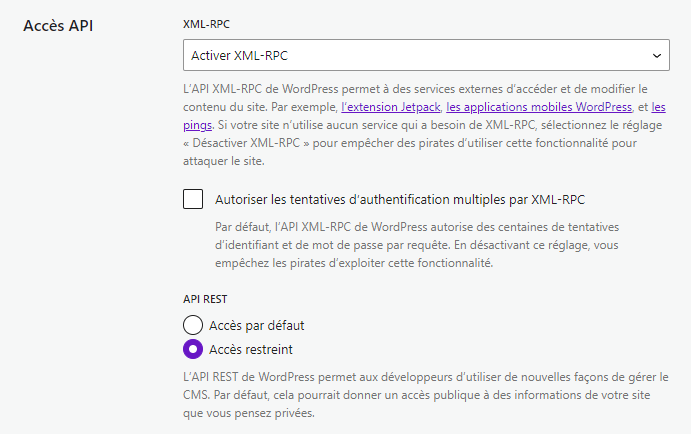Click the quoted 'Désactiver XML-RPC' text
The width and height of the screenshot is (691, 434).
coord(246,143)
